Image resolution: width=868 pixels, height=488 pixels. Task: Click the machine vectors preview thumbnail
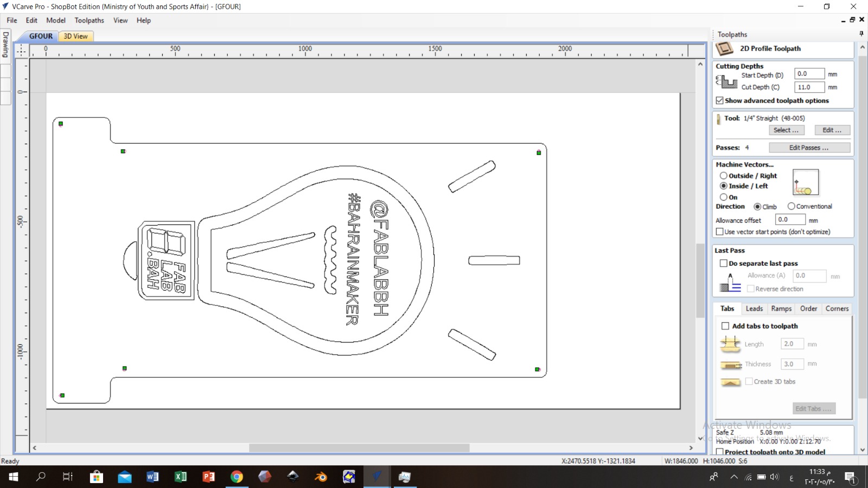point(806,183)
